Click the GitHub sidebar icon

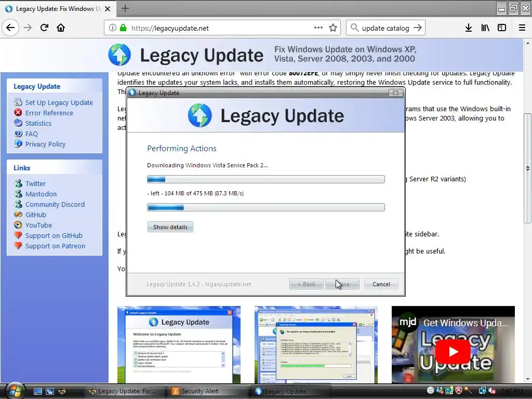[x=18, y=215]
